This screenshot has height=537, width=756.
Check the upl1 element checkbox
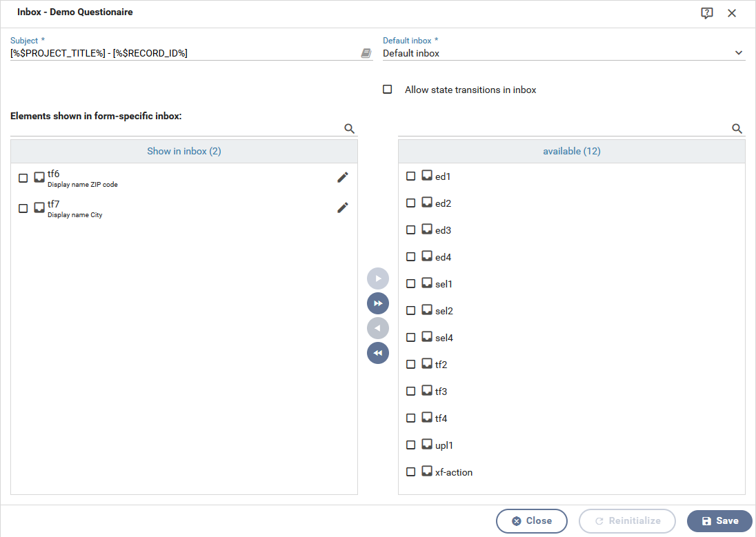411,445
